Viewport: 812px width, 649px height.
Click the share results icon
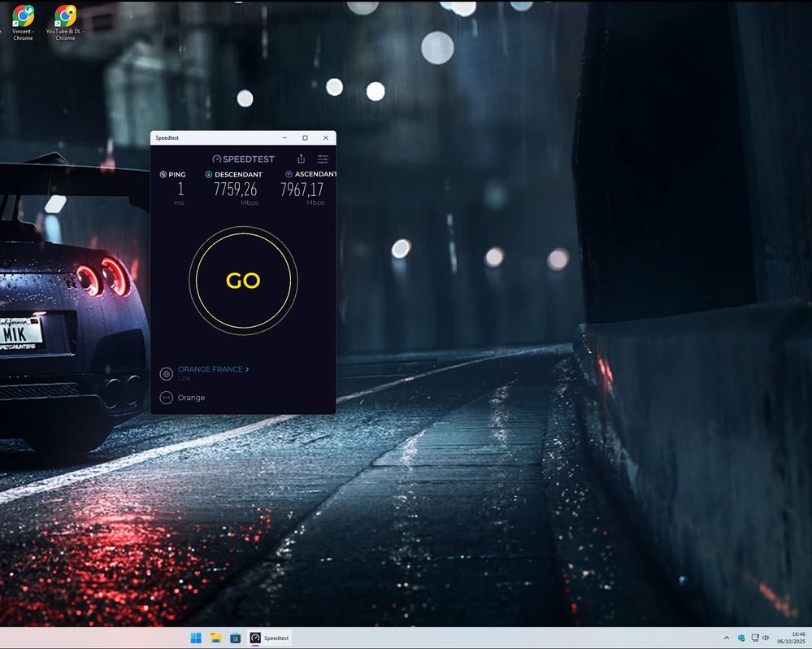pos(301,159)
